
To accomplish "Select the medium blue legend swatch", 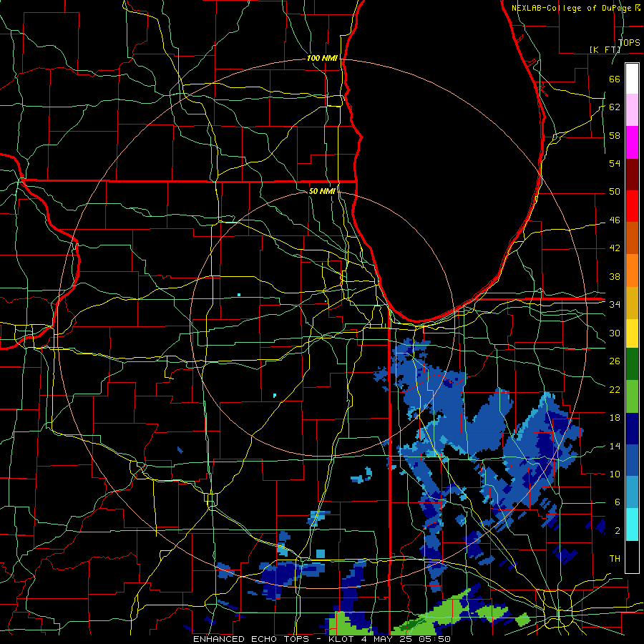I will [x=632, y=460].
